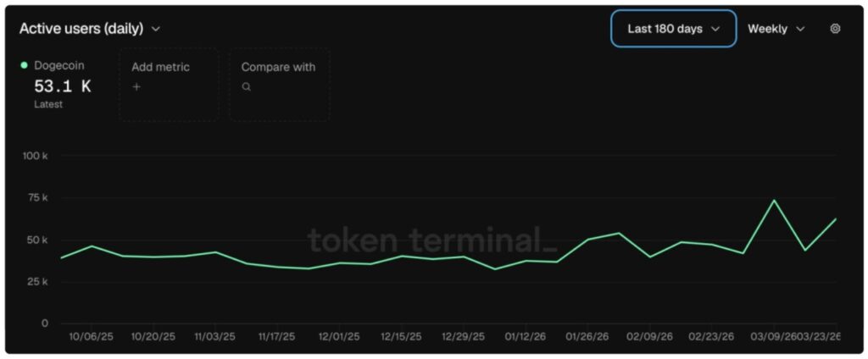Click the 01/26/26 date label

pos(587,336)
